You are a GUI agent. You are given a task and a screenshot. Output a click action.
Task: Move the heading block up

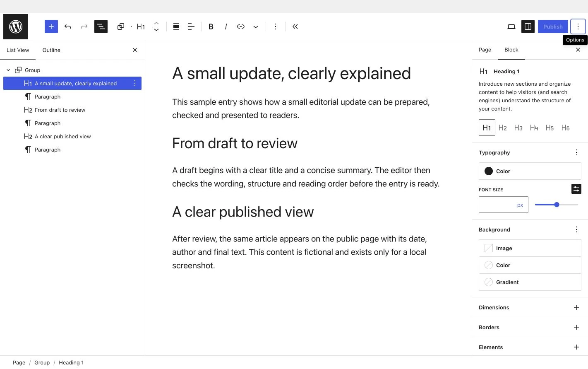[x=156, y=23]
